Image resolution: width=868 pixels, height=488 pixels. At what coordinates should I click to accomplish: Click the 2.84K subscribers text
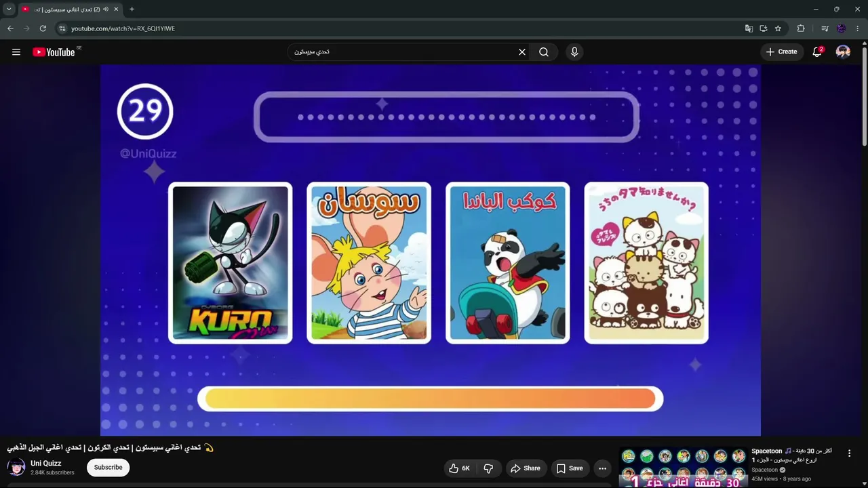click(52, 472)
